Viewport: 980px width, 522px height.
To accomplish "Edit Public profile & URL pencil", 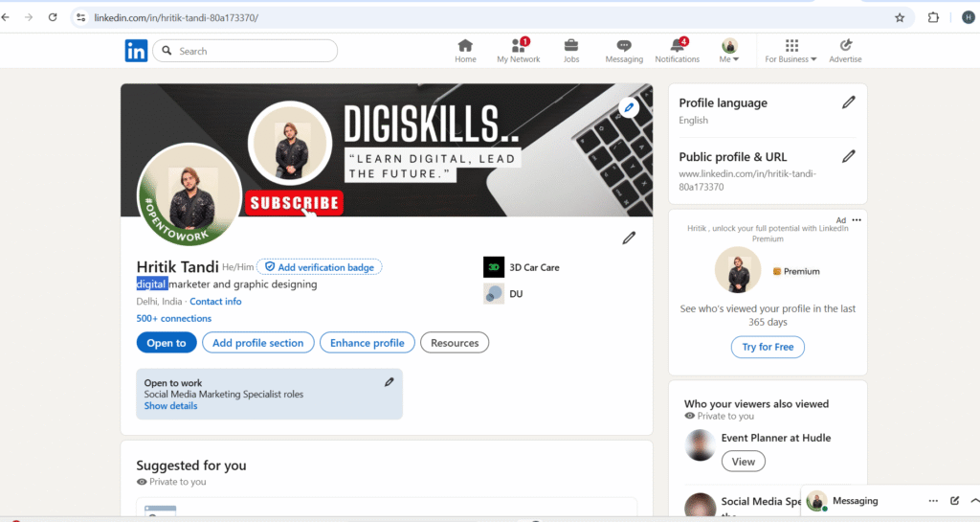I will pos(848,156).
